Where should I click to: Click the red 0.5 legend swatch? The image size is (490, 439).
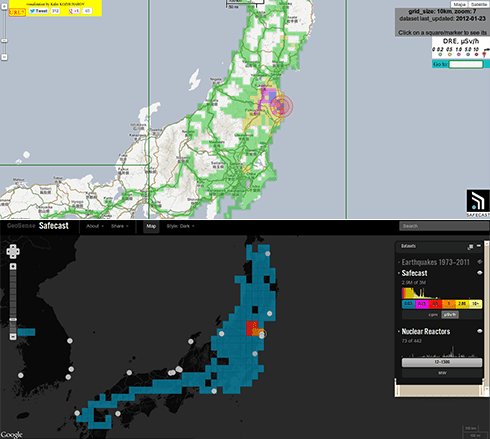click(x=435, y=304)
